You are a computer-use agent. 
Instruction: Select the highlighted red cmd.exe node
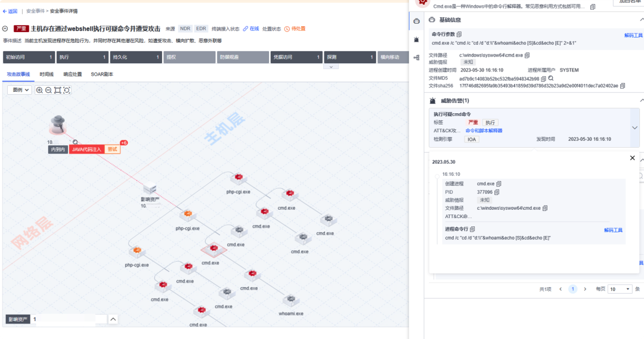click(x=210, y=250)
